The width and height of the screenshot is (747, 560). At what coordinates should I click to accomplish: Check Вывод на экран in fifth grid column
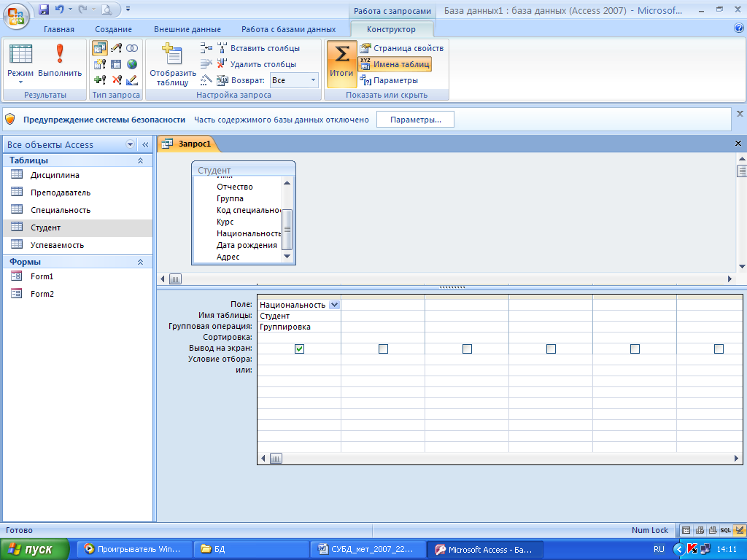pos(635,349)
